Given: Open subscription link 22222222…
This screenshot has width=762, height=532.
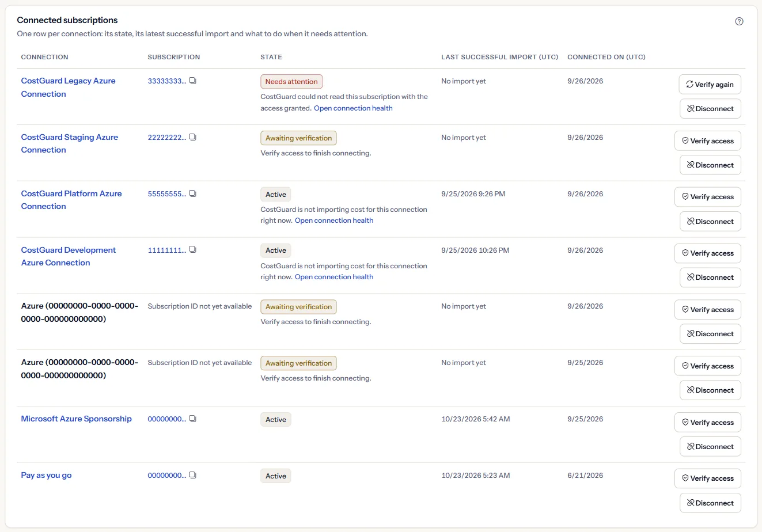Looking at the screenshot, I should click(166, 138).
